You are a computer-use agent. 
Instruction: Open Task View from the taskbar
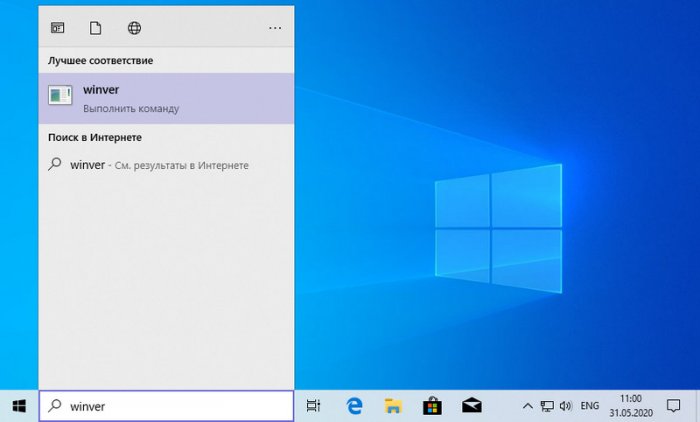(313, 406)
